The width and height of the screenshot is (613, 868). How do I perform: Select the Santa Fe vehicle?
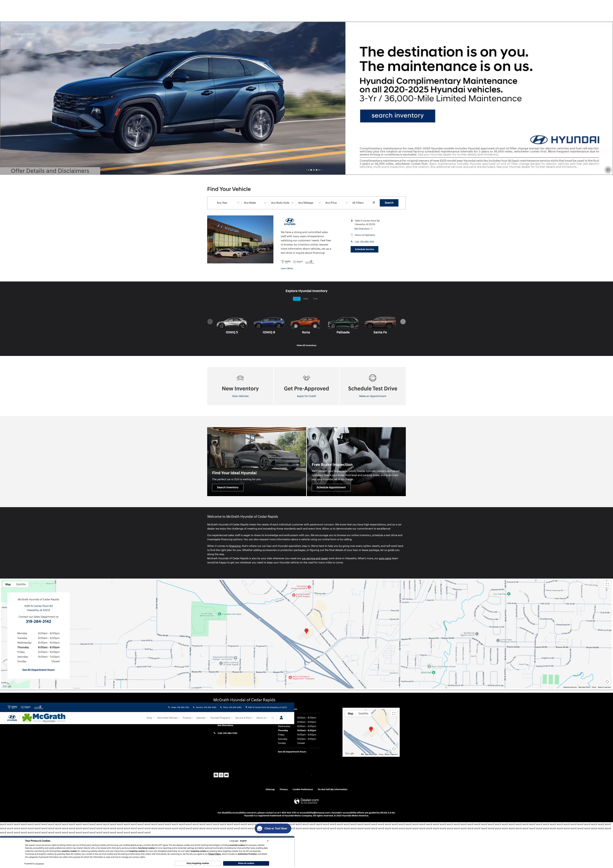[380, 325]
